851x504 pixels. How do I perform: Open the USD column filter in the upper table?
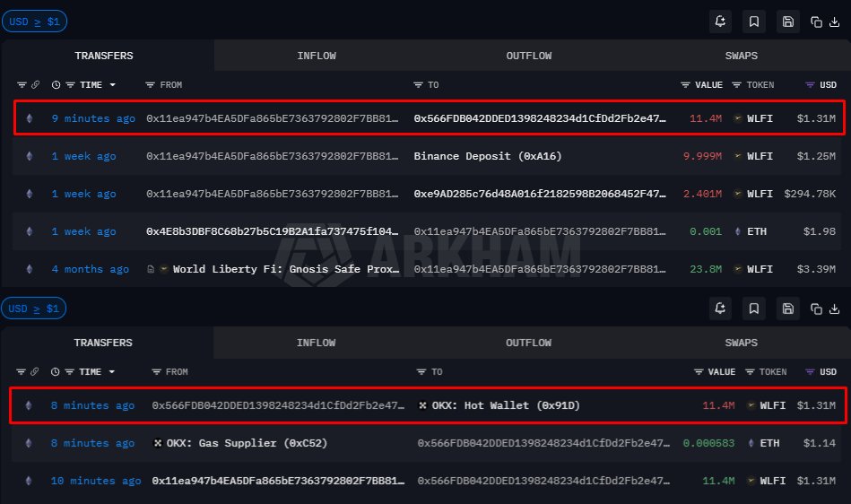pos(810,85)
